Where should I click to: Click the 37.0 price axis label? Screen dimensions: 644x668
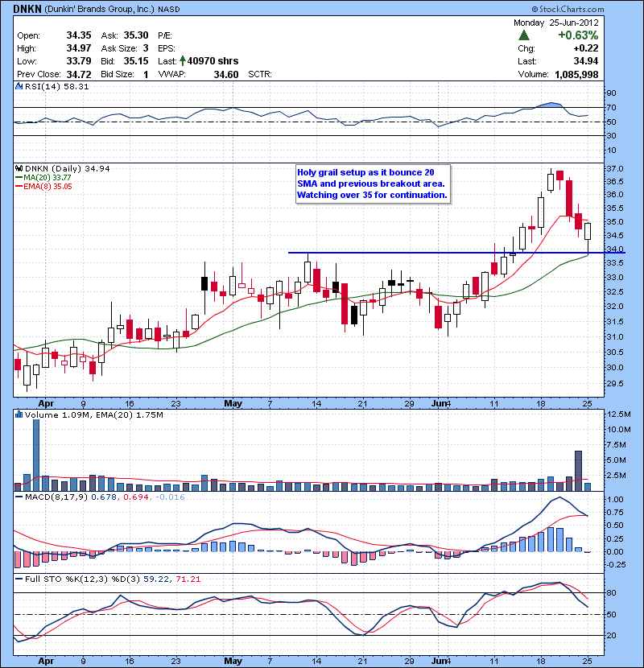614,169
